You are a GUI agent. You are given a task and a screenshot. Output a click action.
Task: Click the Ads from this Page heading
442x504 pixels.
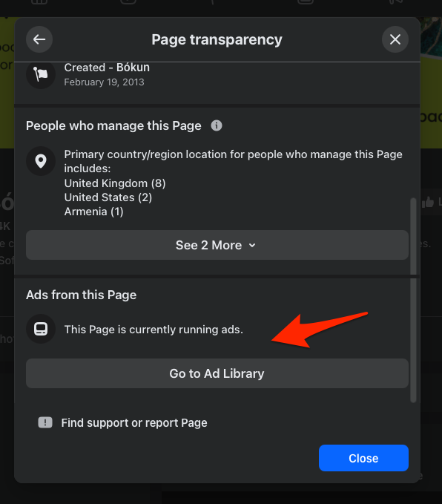[82, 295]
